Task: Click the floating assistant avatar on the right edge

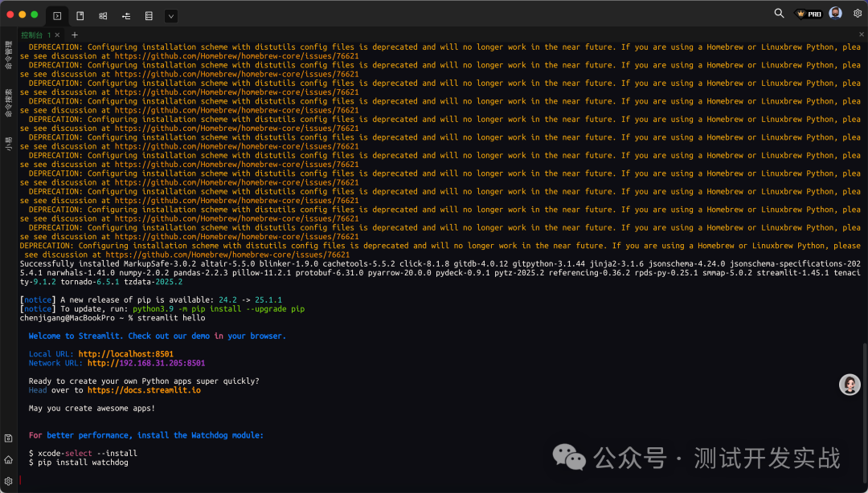Action: (850, 385)
